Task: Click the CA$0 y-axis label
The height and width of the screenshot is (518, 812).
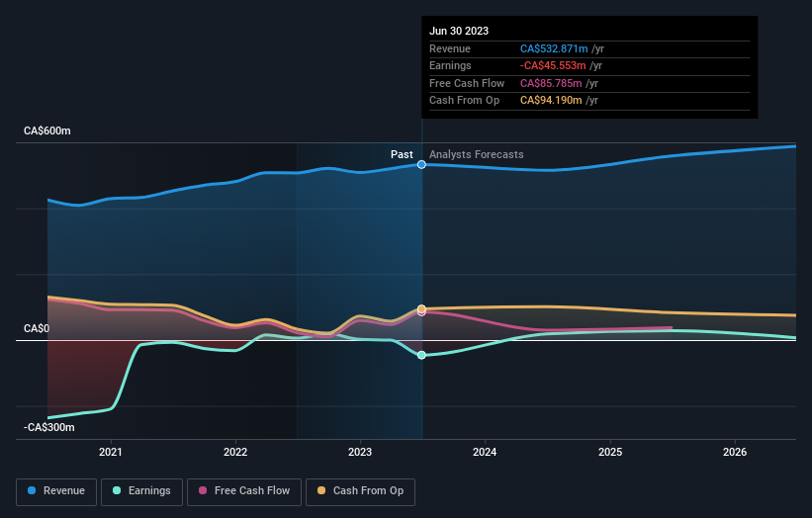Action: [x=37, y=328]
